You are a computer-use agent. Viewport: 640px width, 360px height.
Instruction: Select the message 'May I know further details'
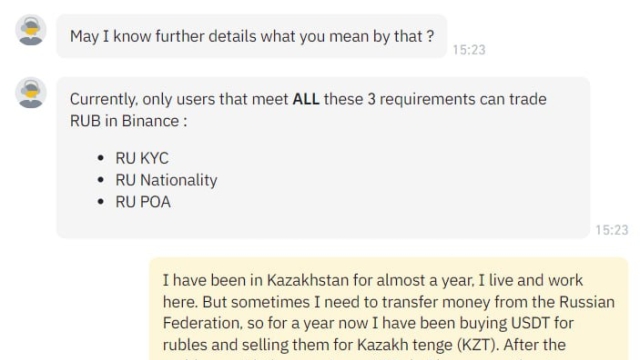point(252,36)
